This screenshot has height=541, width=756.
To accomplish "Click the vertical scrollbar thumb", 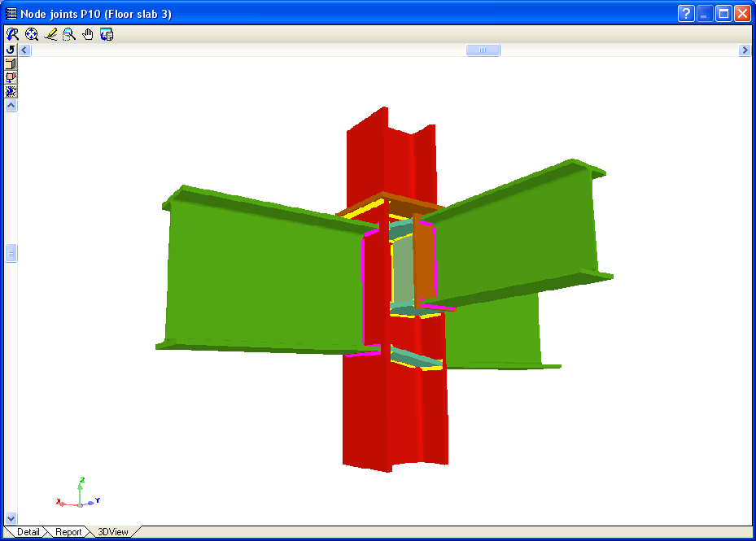I will [11, 253].
